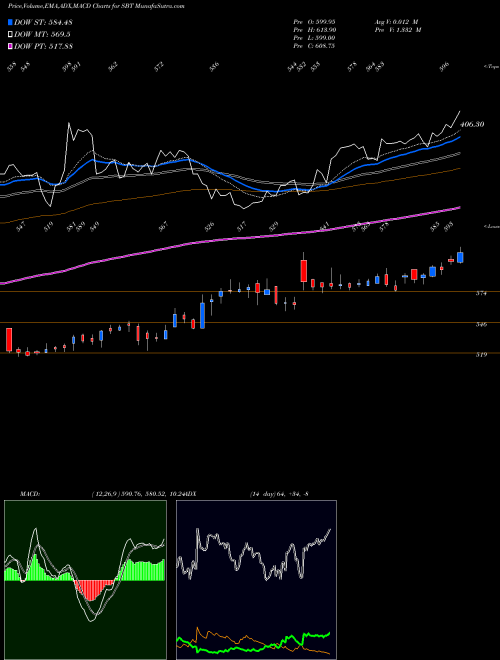Click the magenta DOW PT legend swatch
Screen dimensions: 500x660
click(x=11, y=46)
